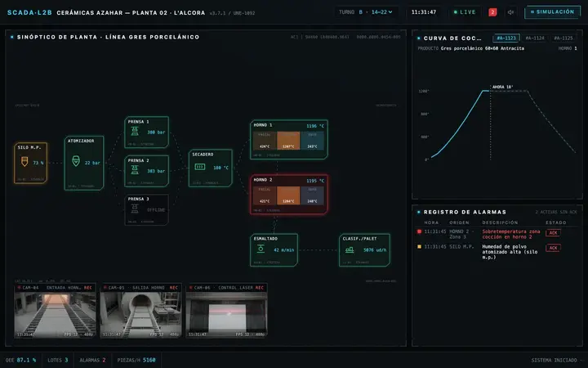Toggle the SIMULACIÓN mode button
The height and width of the screenshot is (368, 588).
552,12
